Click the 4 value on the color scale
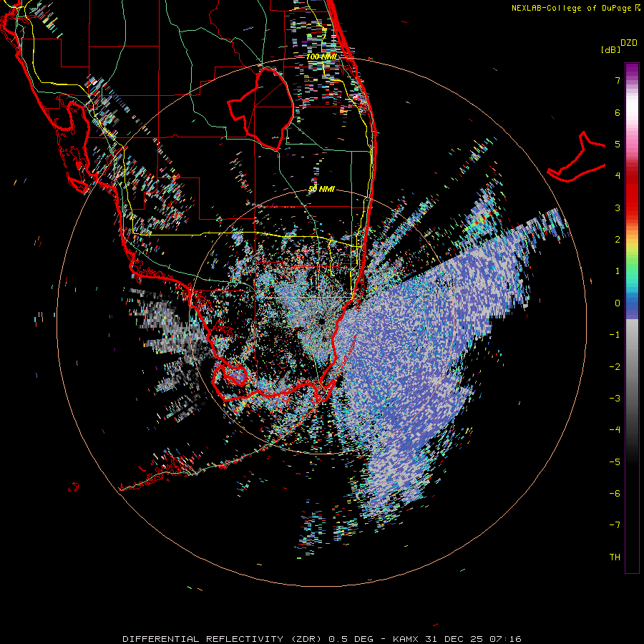 point(618,176)
